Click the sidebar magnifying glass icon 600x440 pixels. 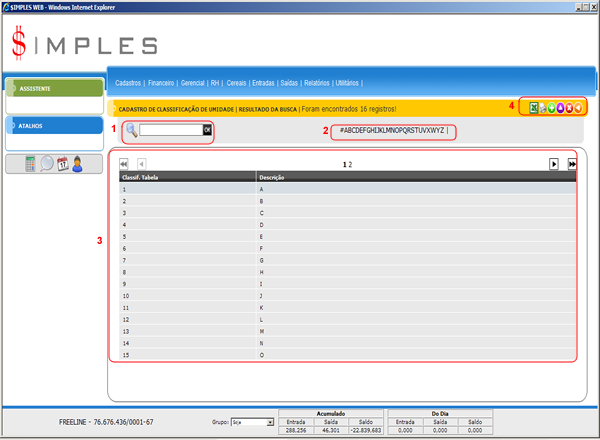[x=46, y=164]
